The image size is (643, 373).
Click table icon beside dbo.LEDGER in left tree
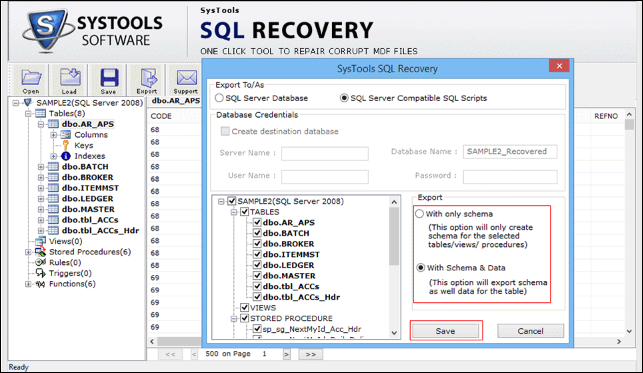pos(53,198)
